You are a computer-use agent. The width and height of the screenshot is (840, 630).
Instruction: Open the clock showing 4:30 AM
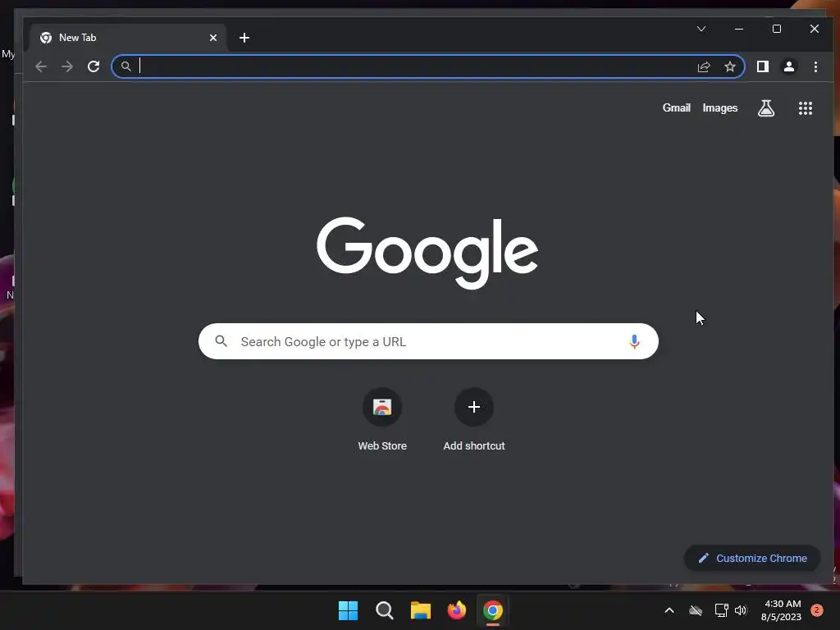[781, 610]
